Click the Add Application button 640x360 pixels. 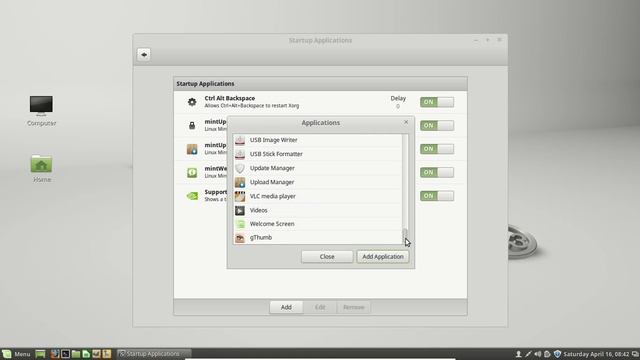click(383, 257)
